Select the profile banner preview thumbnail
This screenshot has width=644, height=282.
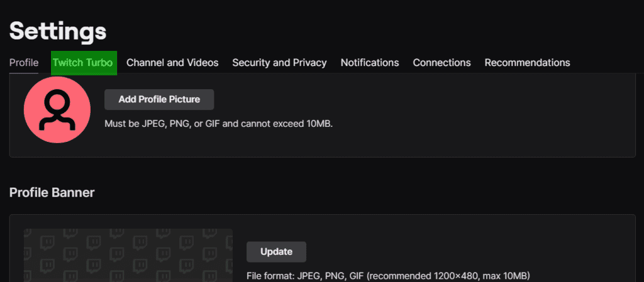click(x=128, y=255)
